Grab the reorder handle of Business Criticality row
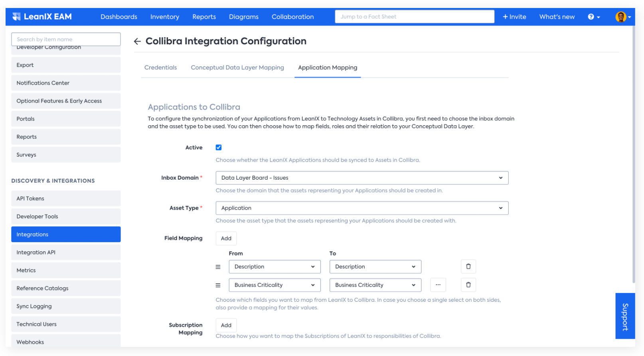This screenshot has width=644, height=356. click(218, 285)
